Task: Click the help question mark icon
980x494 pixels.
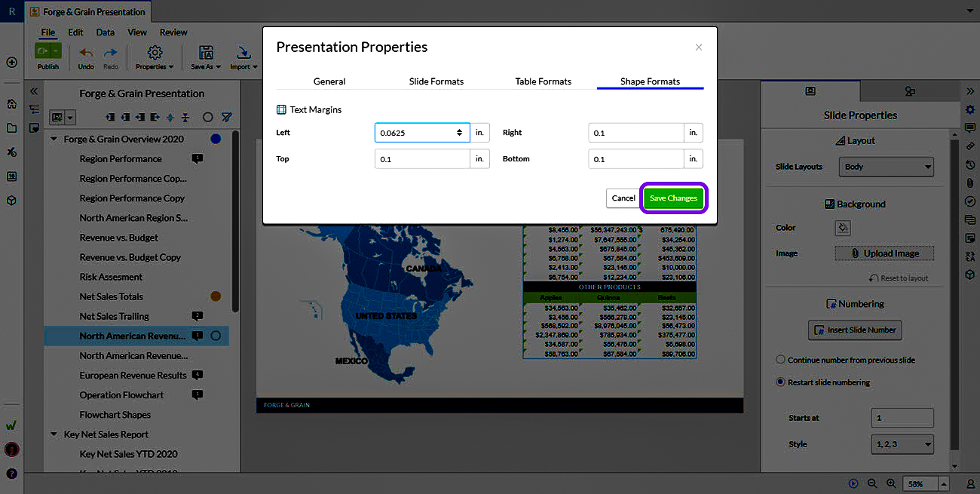Action: (11, 474)
